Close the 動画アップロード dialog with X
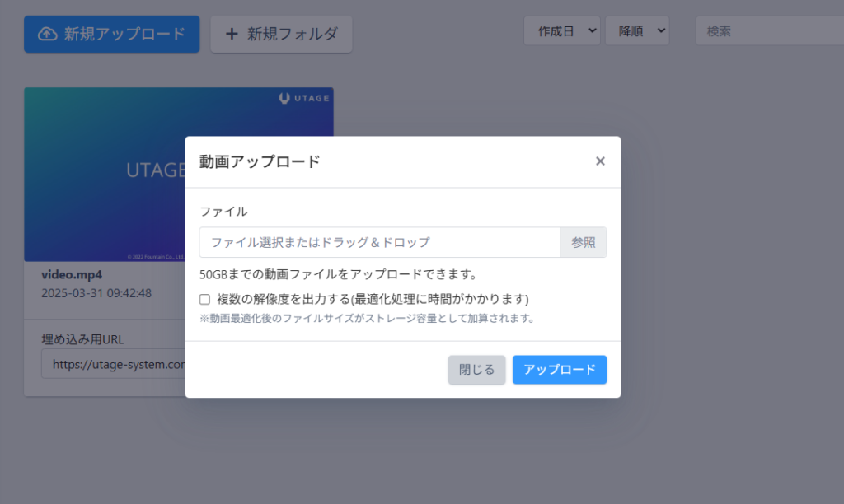This screenshot has height=504, width=844. tap(600, 161)
